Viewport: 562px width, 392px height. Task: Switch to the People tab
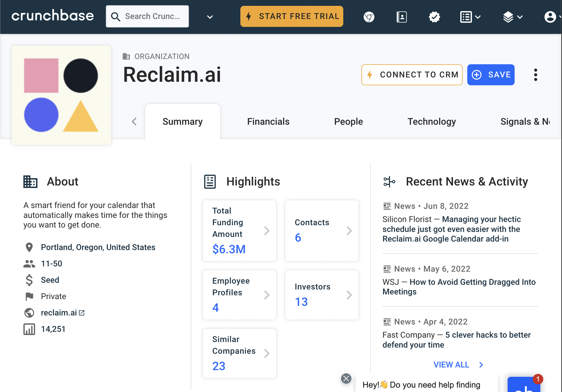(348, 122)
